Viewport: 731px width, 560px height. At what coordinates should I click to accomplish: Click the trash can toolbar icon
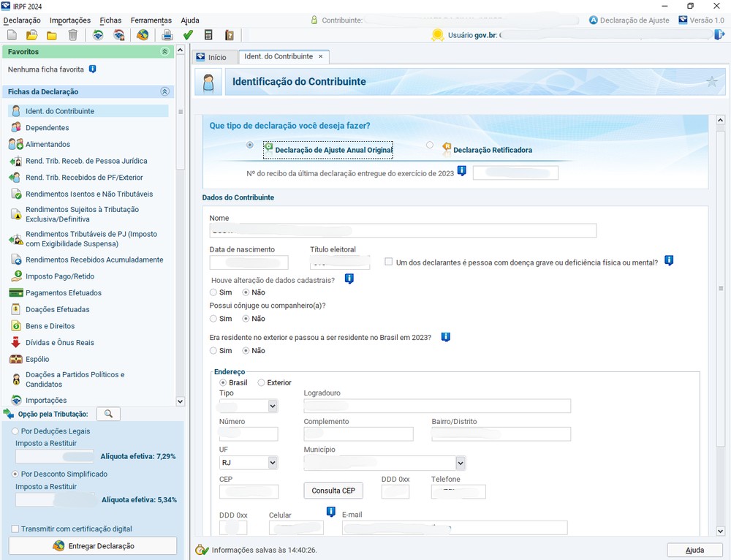click(x=72, y=35)
